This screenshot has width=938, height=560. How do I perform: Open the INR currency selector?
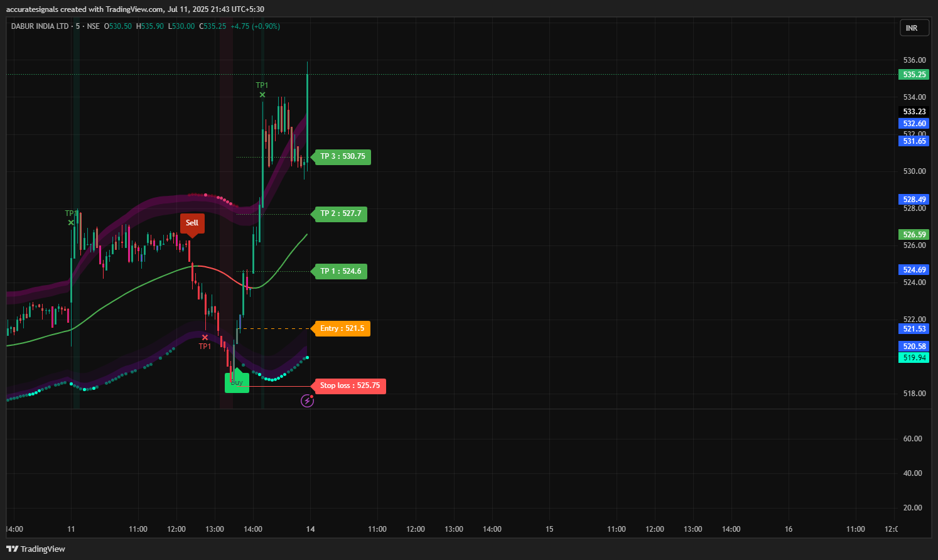pyautogui.click(x=914, y=28)
